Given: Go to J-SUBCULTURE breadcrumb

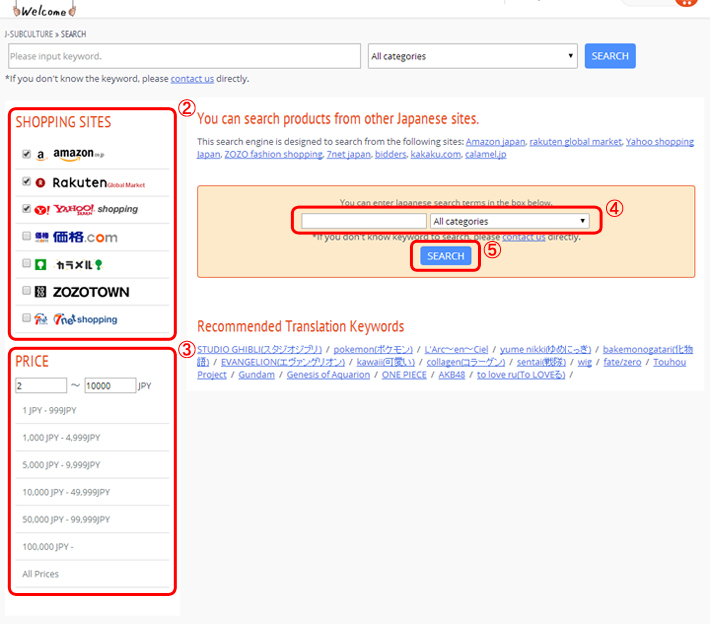Looking at the screenshot, I should [29, 34].
